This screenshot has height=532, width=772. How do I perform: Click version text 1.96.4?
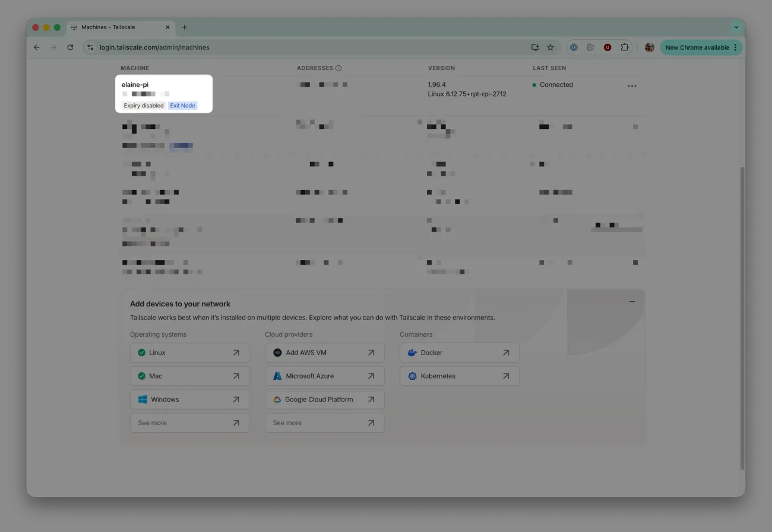click(436, 85)
